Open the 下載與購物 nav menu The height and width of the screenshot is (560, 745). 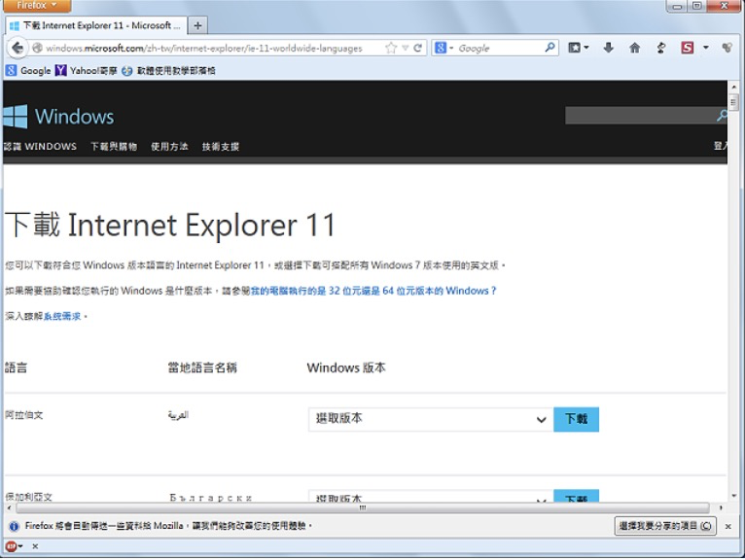pos(114,146)
